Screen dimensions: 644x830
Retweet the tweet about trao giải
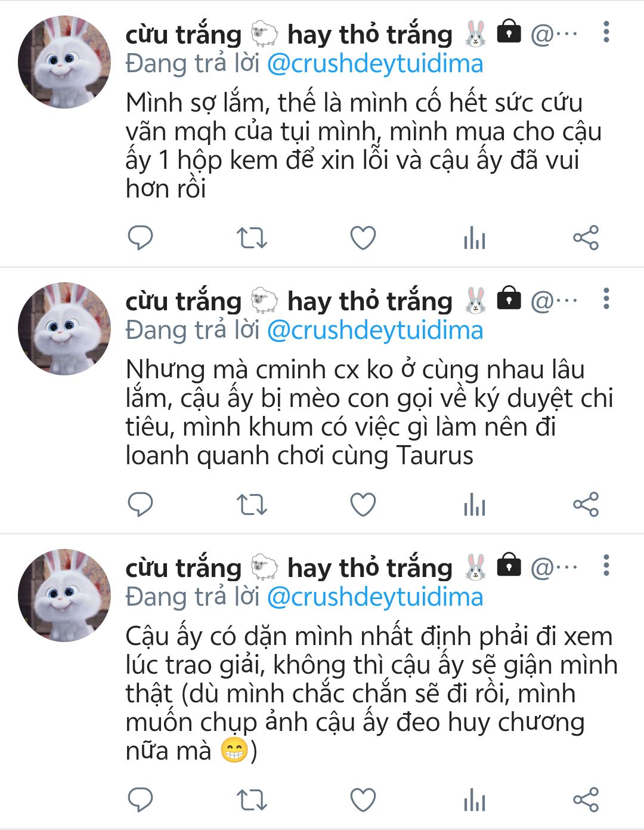point(252,800)
